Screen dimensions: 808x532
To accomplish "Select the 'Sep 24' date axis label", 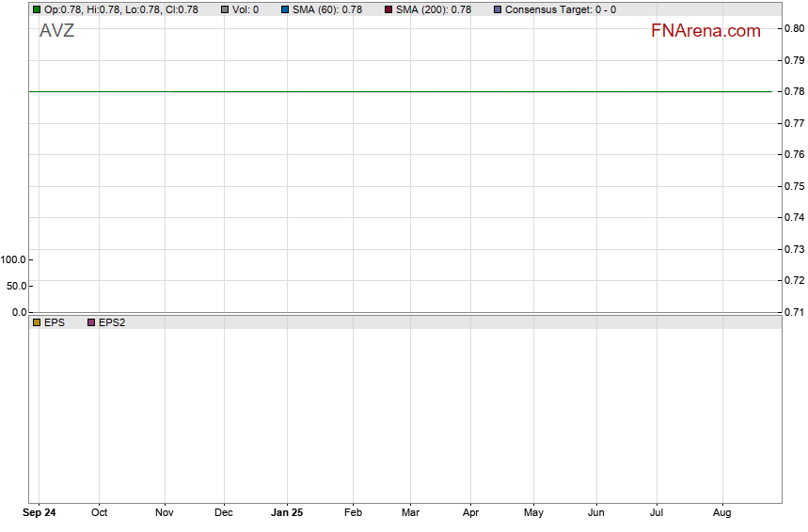I will pos(39,513).
